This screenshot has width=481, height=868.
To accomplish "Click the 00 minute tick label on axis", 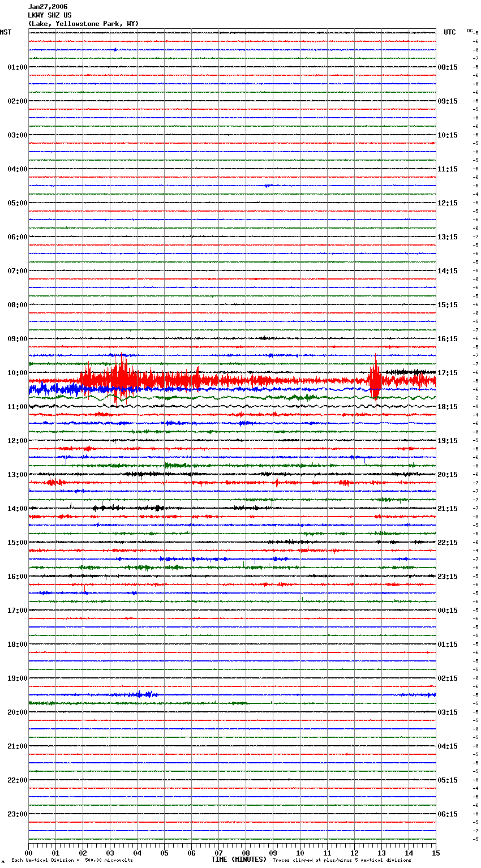I will 29,853.
